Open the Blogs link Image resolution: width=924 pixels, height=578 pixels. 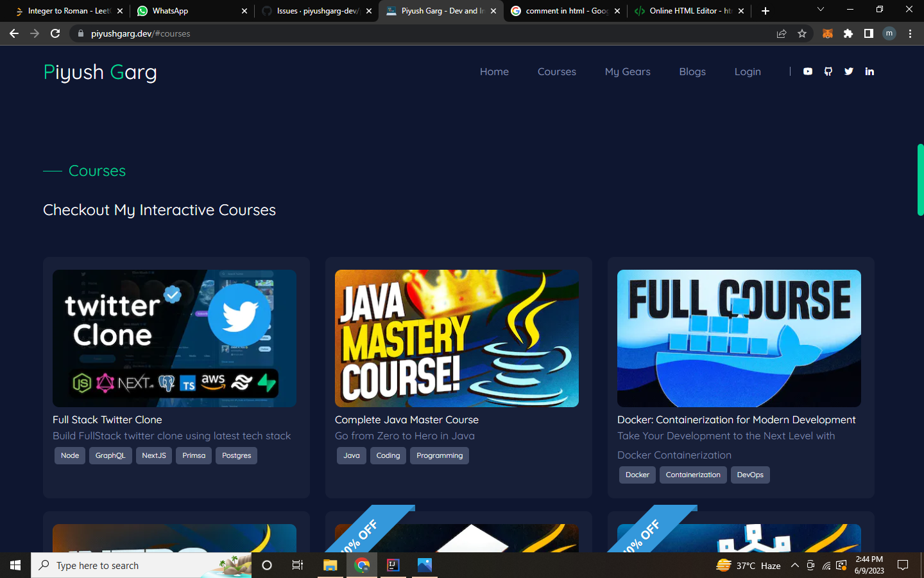pyautogui.click(x=692, y=71)
